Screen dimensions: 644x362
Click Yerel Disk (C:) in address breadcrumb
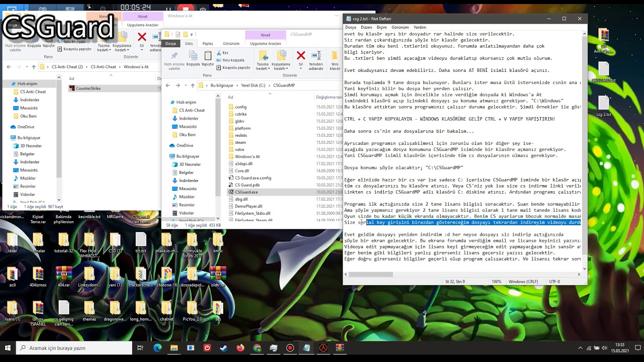point(253,85)
